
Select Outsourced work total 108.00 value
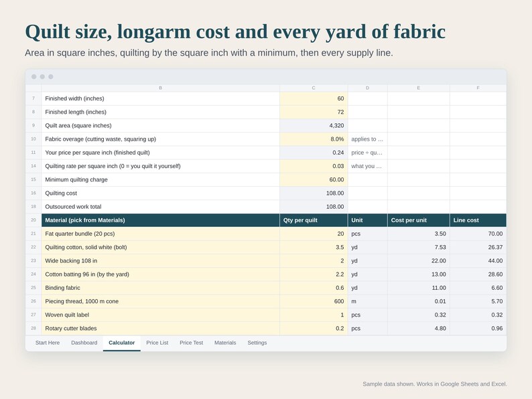tap(314, 207)
